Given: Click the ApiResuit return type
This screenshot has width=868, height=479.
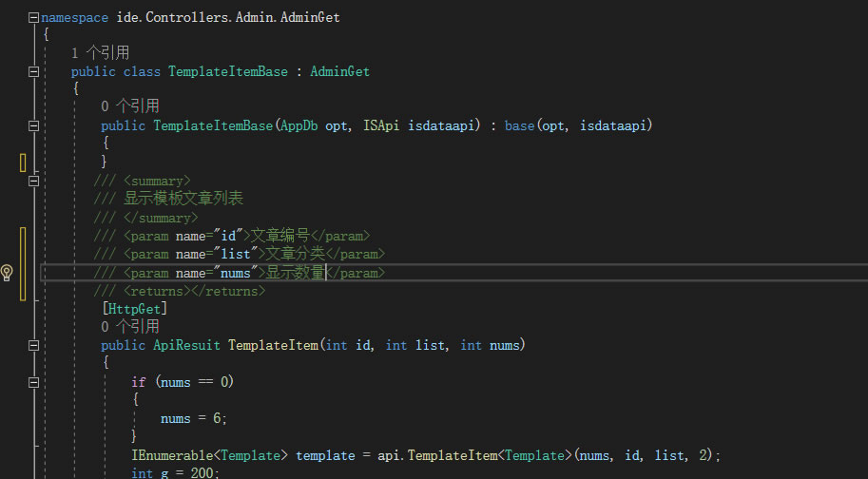Looking at the screenshot, I should click(186, 346).
